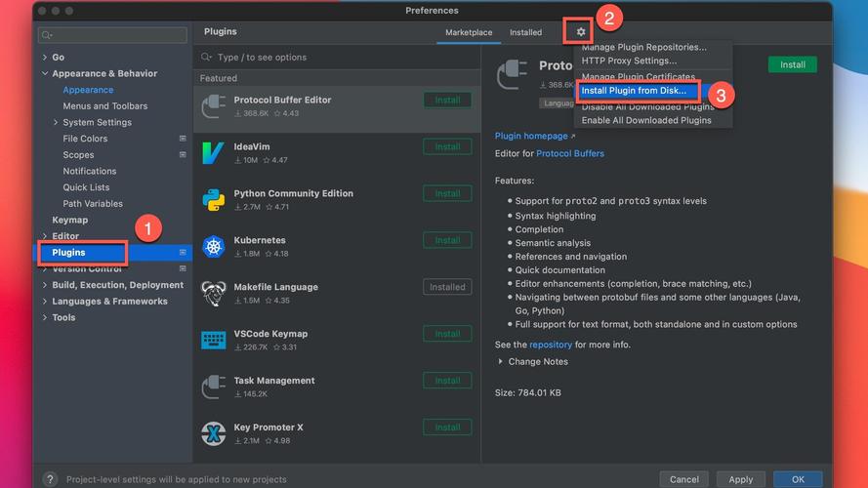Image resolution: width=868 pixels, height=488 pixels.
Task: Click the project-level icon beside Plugins
Action: point(183,253)
